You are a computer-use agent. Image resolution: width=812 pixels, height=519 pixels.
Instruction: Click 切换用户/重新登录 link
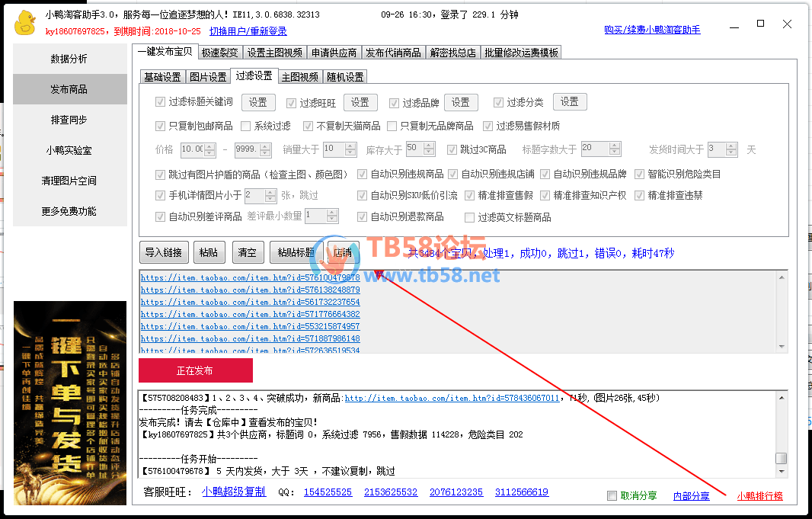(x=248, y=31)
